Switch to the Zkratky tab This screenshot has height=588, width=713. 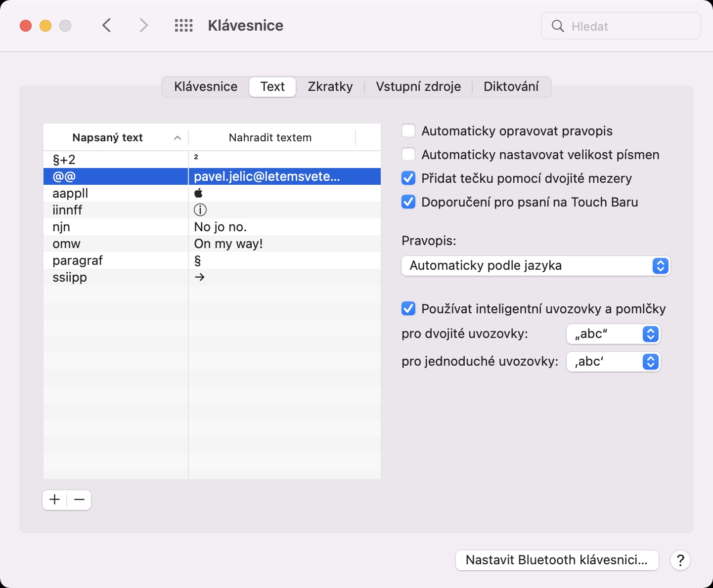pyautogui.click(x=330, y=87)
